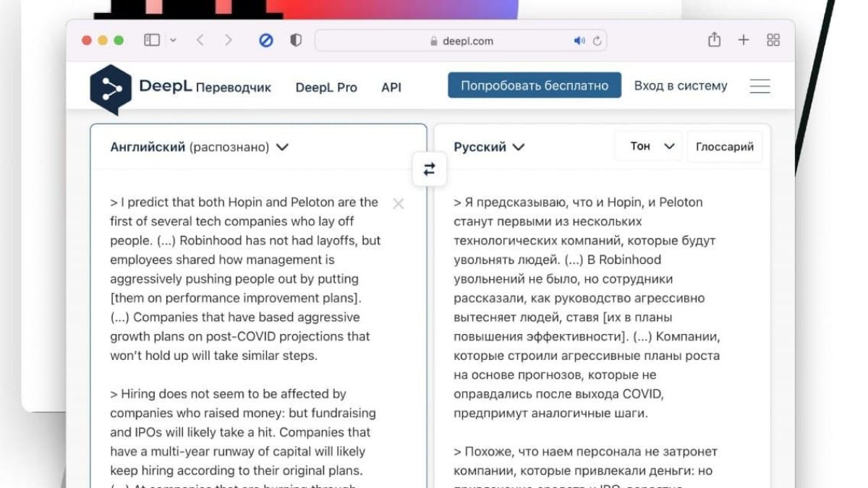Expand the Русский target language dropdown
The image size is (868, 488).
click(x=489, y=147)
